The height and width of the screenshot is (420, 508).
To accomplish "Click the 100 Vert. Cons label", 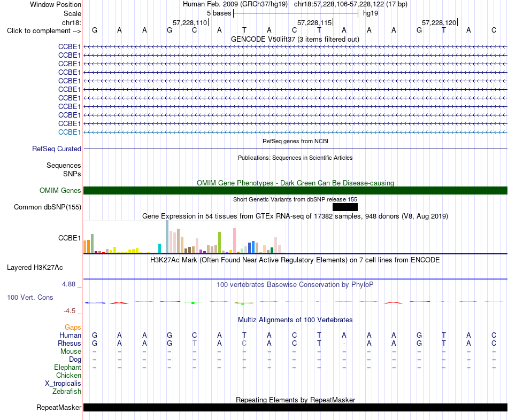I will tap(30, 297).
